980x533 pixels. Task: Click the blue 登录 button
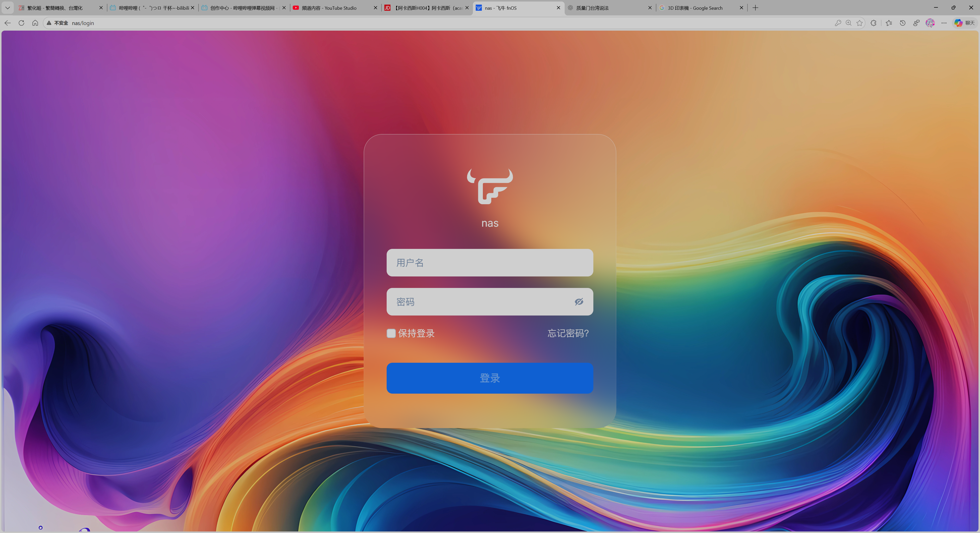click(x=490, y=378)
